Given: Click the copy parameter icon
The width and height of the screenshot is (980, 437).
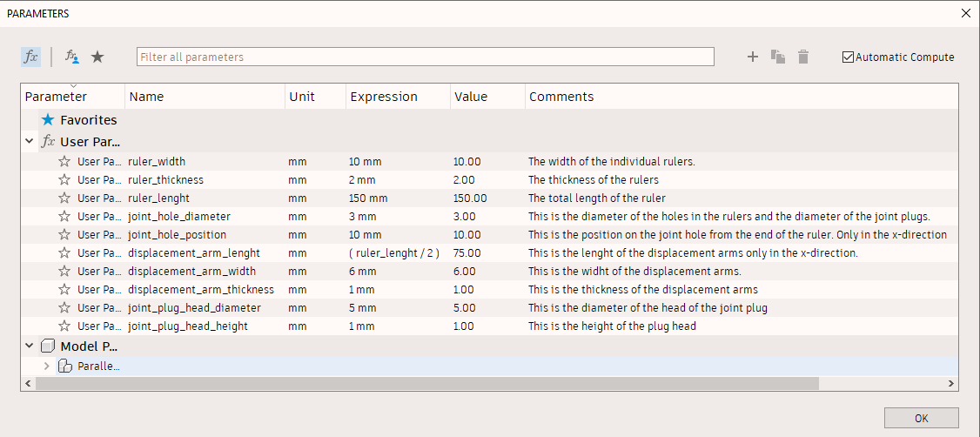Looking at the screenshot, I should coord(778,57).
